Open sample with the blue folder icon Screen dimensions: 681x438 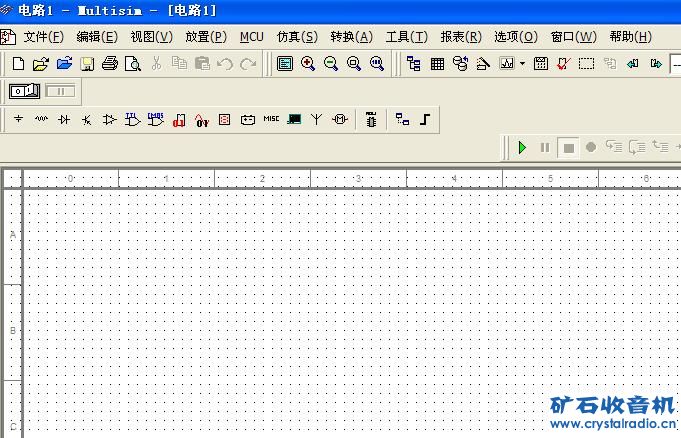tap(64, 63)
